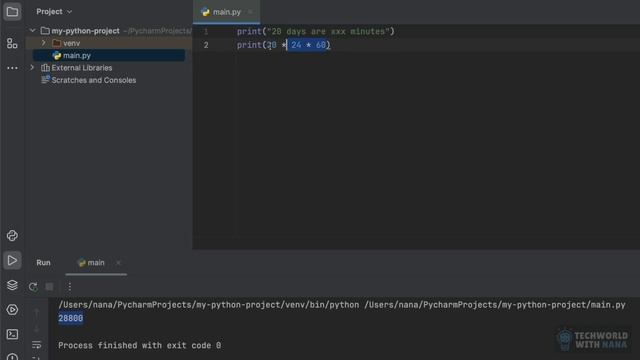Open more run options vertical dots

pyautogui.click(x=69, y=287)
